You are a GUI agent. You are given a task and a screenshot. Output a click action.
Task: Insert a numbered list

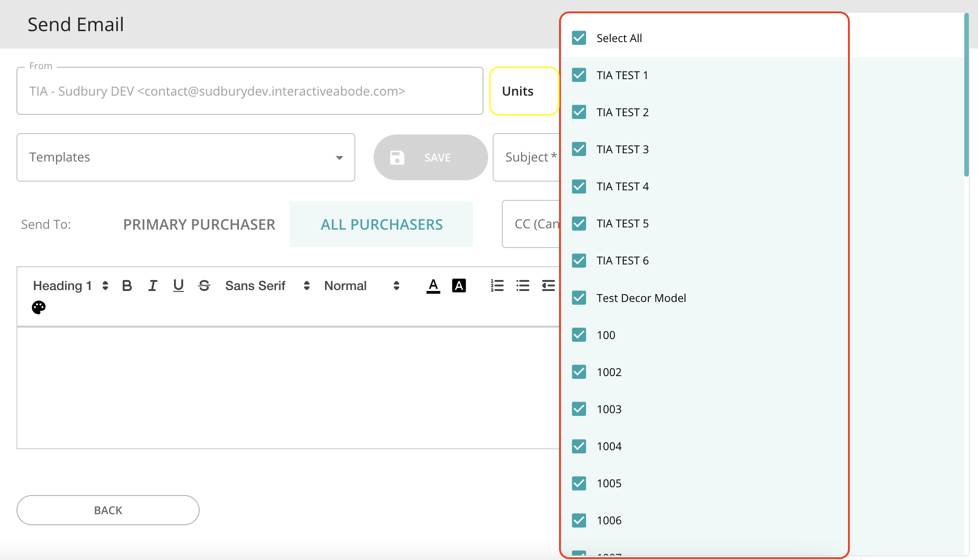coord(497,286)
